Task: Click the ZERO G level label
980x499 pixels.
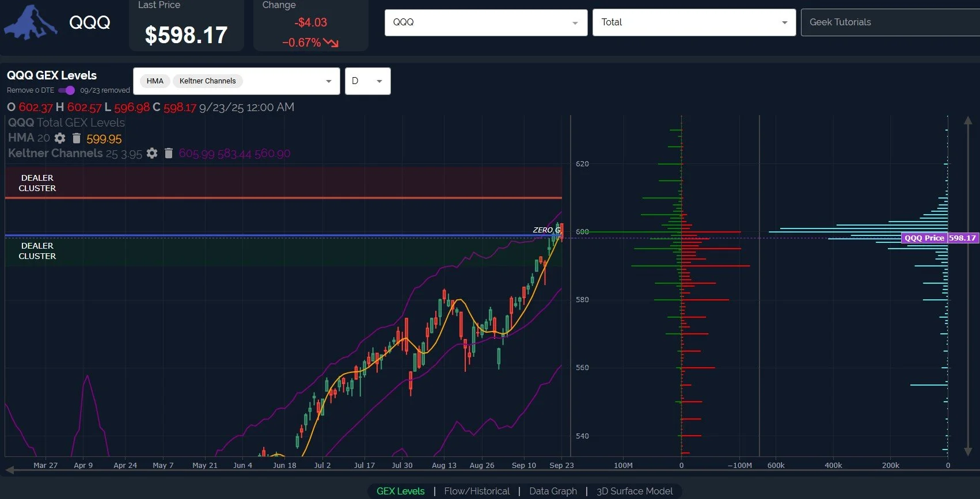Action: [546, 230]
